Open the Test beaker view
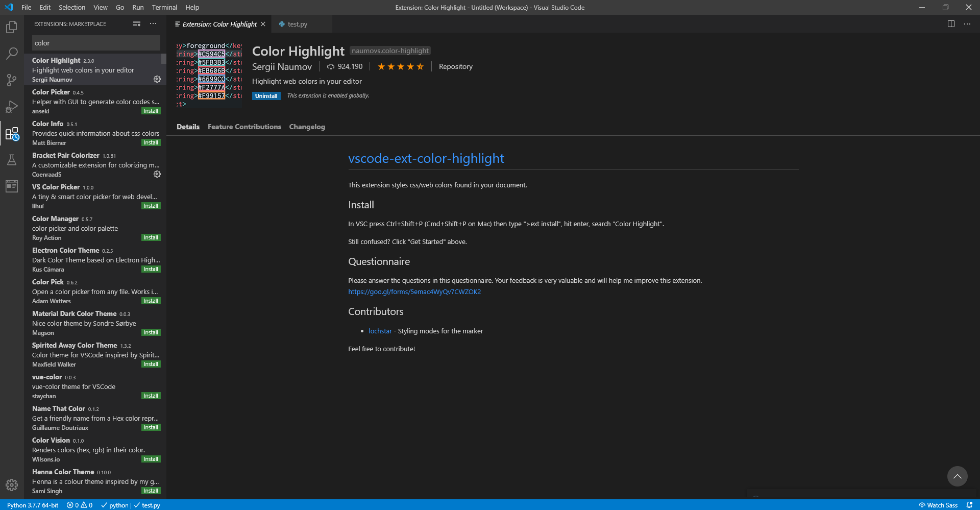The width and height of the screenshot is (980, 510). [x=12, y=160]
